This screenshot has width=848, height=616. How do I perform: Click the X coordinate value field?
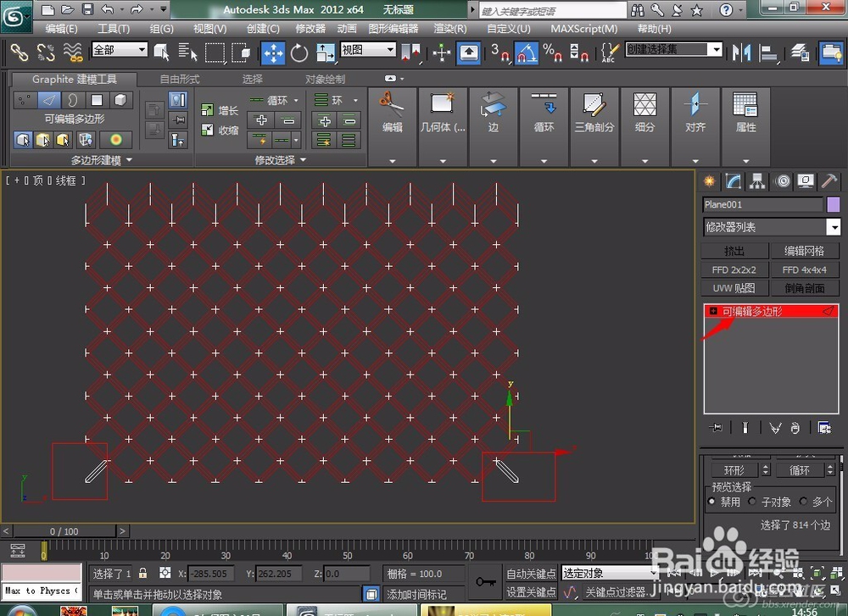[211, 574]
